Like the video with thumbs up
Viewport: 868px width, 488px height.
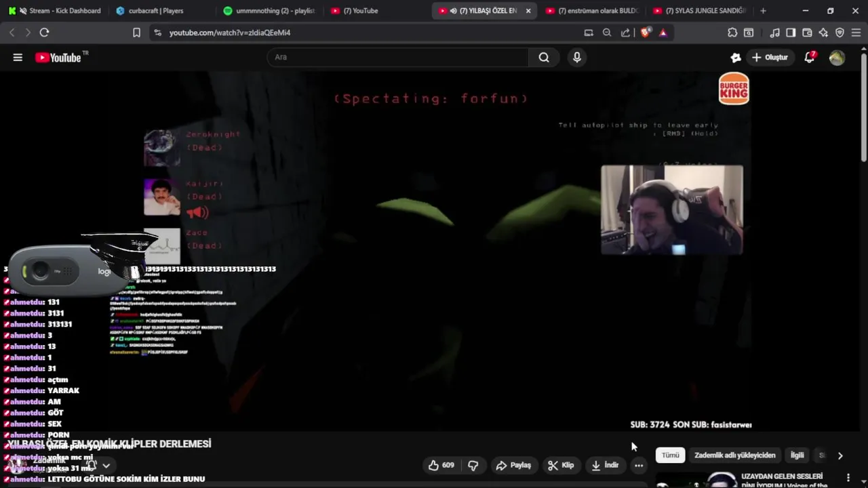click(441, 465)
